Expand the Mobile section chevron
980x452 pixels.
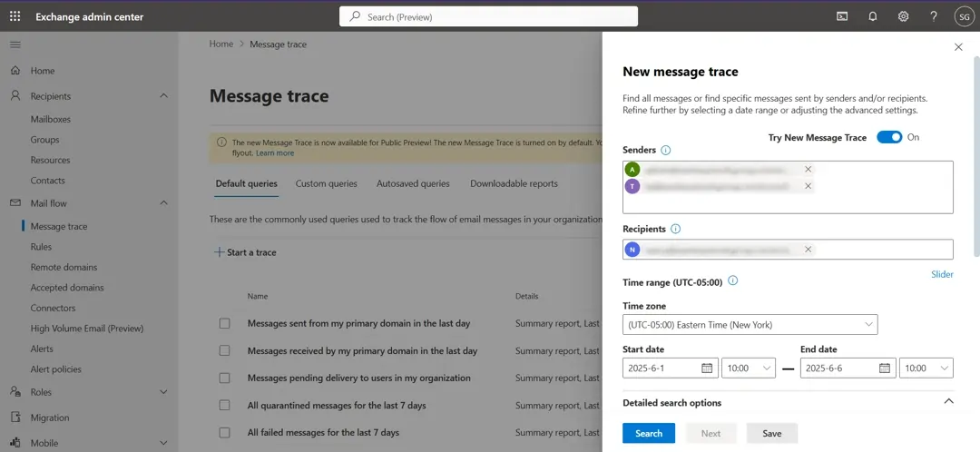163,443
